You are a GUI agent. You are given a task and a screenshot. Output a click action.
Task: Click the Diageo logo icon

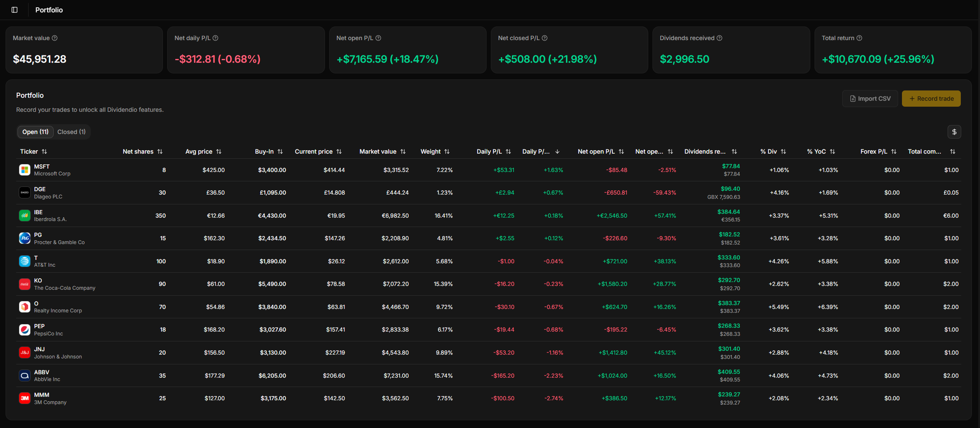pos(25,192)
